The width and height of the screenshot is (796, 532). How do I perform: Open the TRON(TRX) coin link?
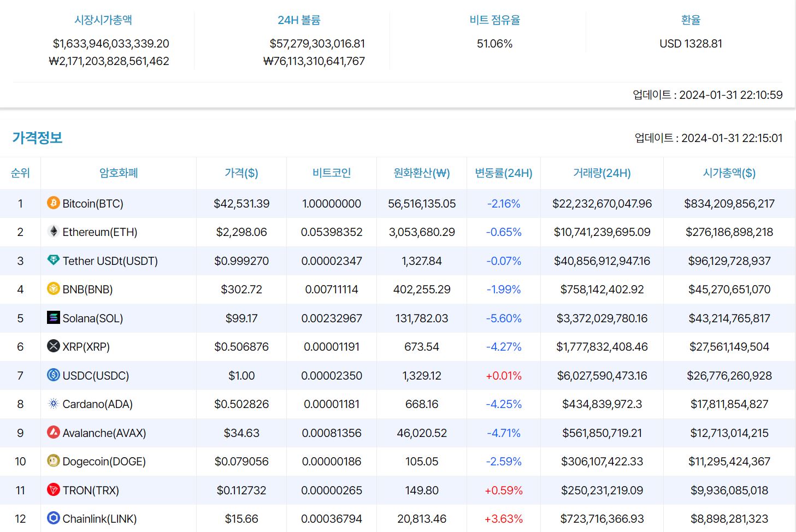coord(91,490)
